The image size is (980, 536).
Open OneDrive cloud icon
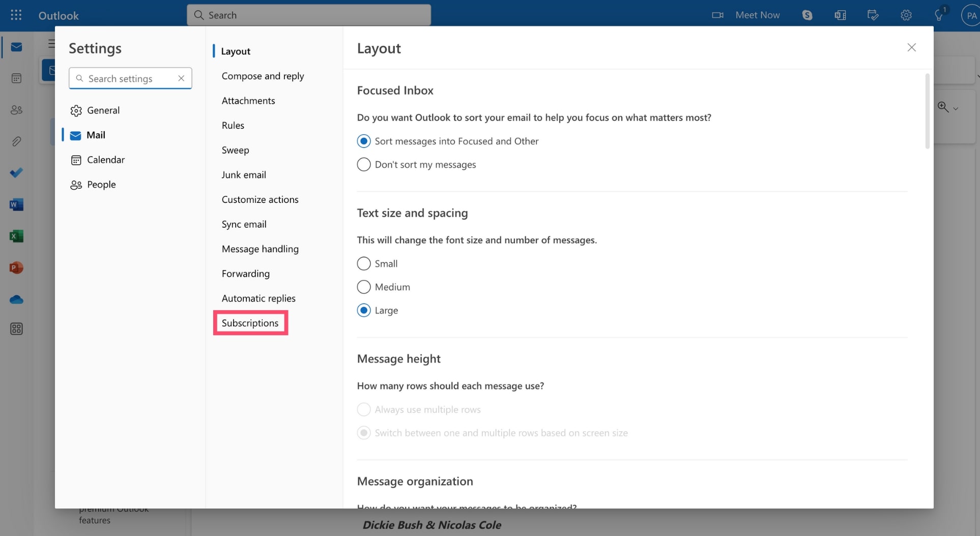click(16, 300)
